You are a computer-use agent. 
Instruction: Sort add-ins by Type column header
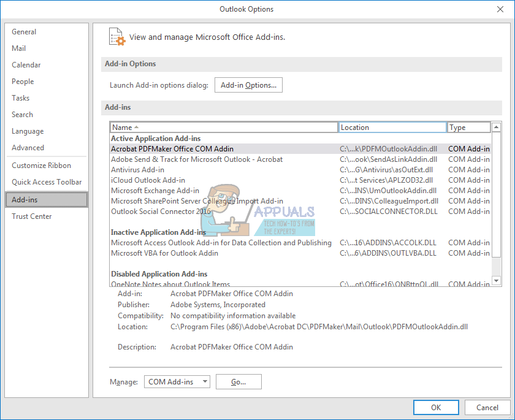click(x=468, y=128)
